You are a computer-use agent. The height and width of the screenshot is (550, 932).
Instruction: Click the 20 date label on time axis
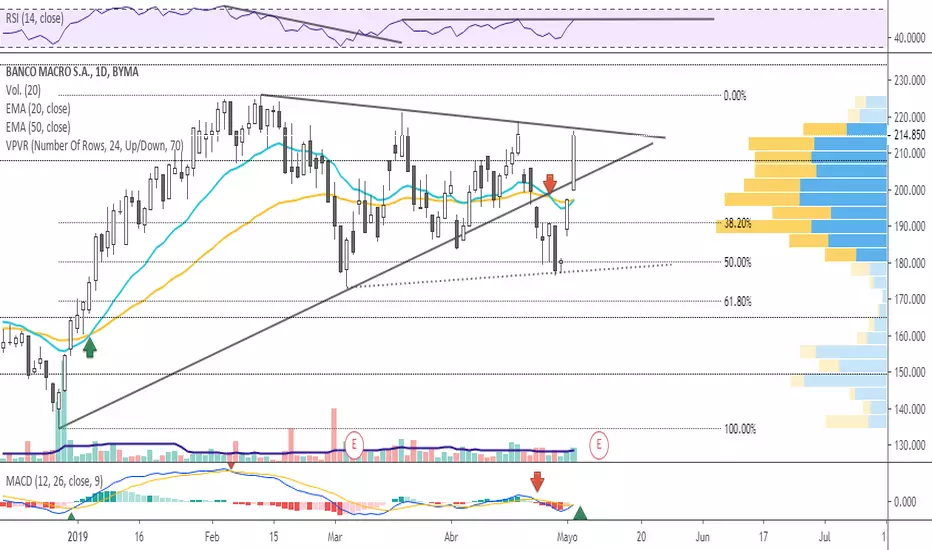(x=641, y=537)
